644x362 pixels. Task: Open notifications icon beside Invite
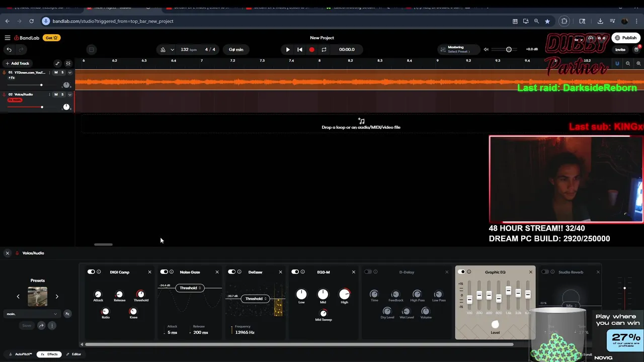pos(636,49)
